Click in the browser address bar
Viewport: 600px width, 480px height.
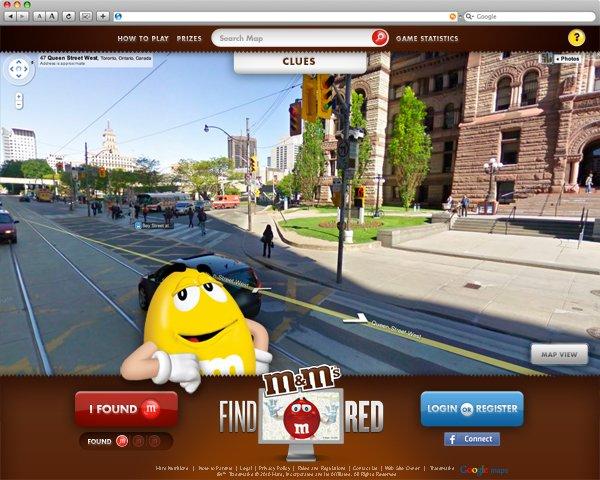(285, 16)
